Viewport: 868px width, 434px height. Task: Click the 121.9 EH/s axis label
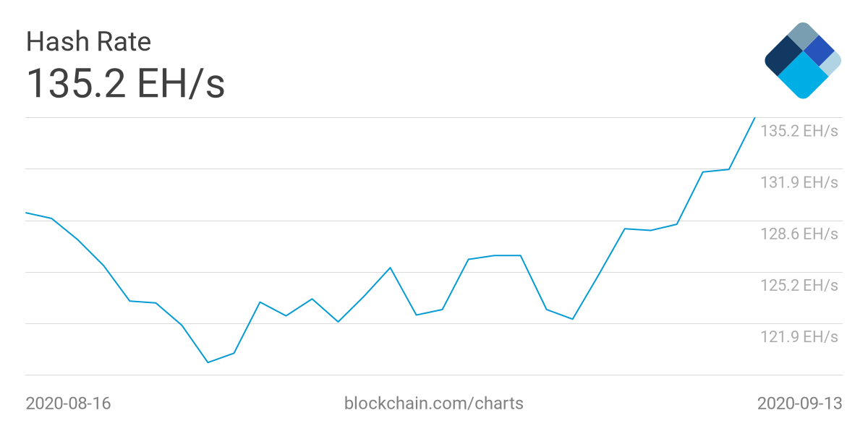[x=799, y=336]
